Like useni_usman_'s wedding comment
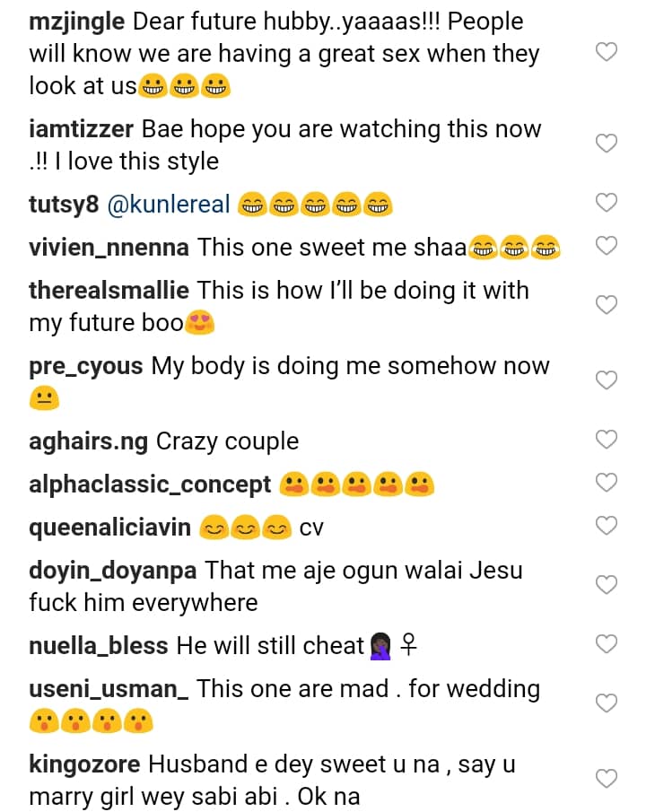The image size is (646, 812). pyautogui.click(x=607, y=703)
